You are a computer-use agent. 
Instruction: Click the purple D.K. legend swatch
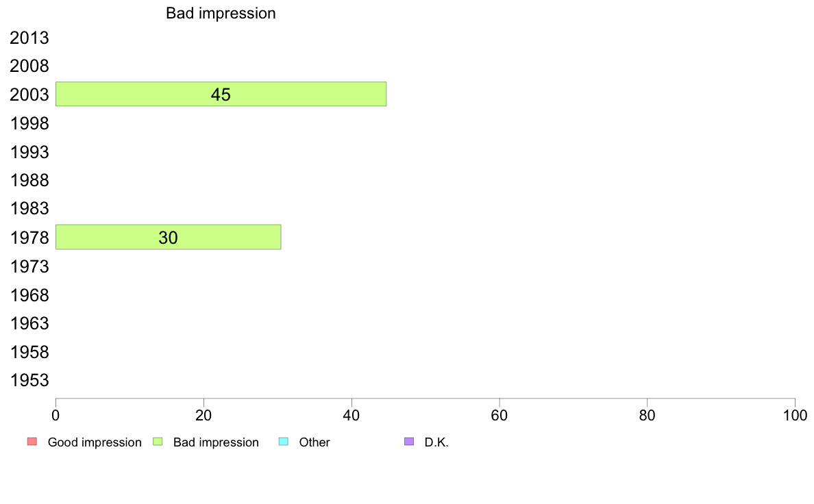tap(409, 442)
